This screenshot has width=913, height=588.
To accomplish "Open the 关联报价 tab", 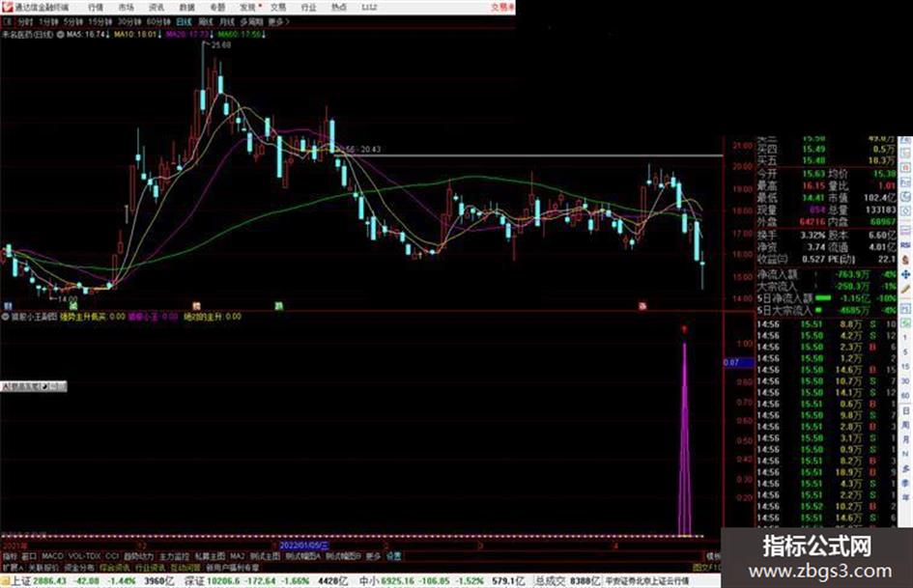I will pos(43,568).
